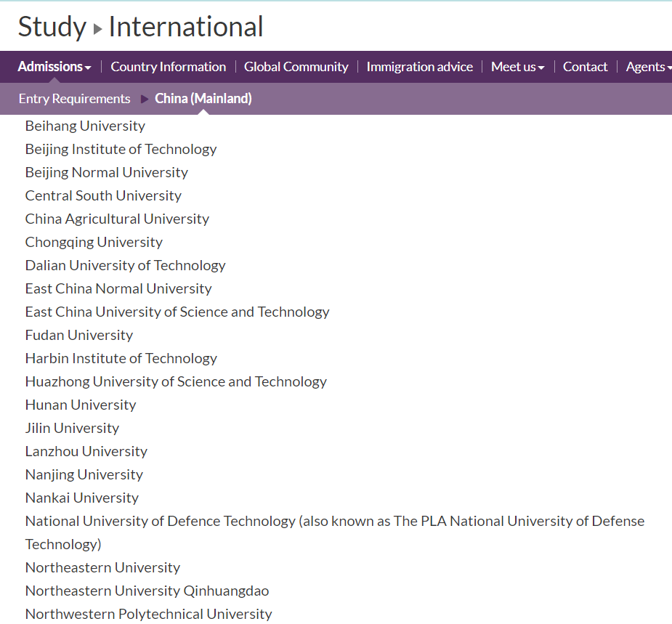Open the Admissions dropdown menu

coord(54,67)
